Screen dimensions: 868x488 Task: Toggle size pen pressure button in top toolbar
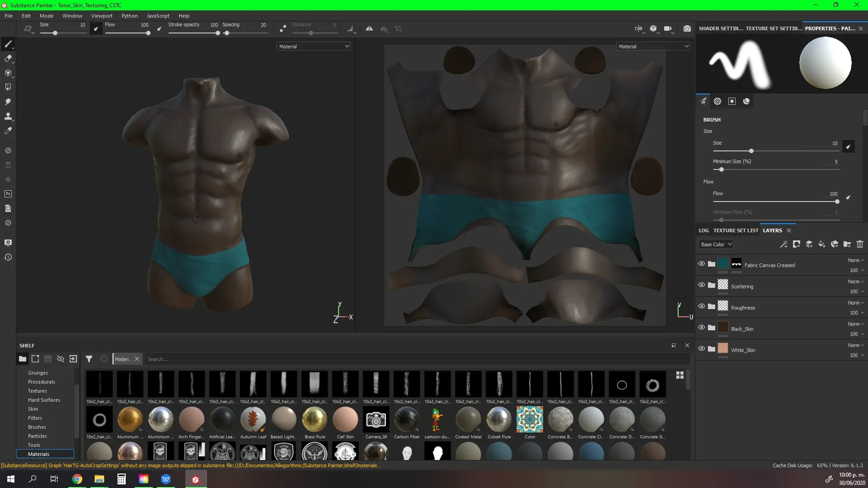[x=96, y=28]
